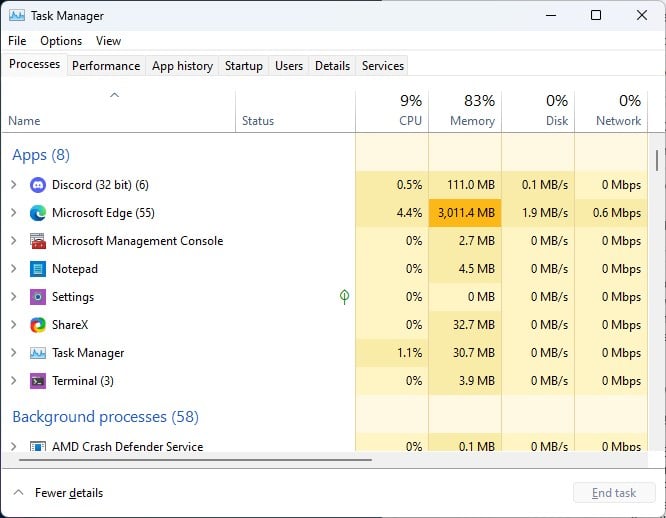
Task: Click the Terminal app icon
Action: click(x=38, y=381)
